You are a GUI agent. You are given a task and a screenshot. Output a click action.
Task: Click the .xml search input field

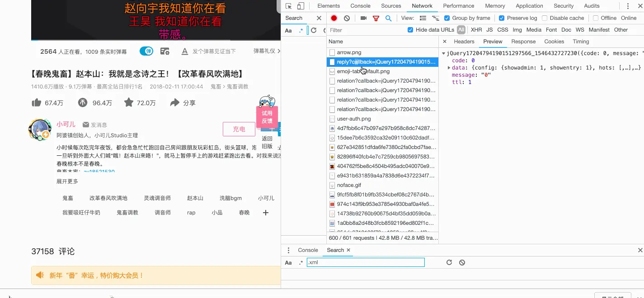(x=366, y=262)
